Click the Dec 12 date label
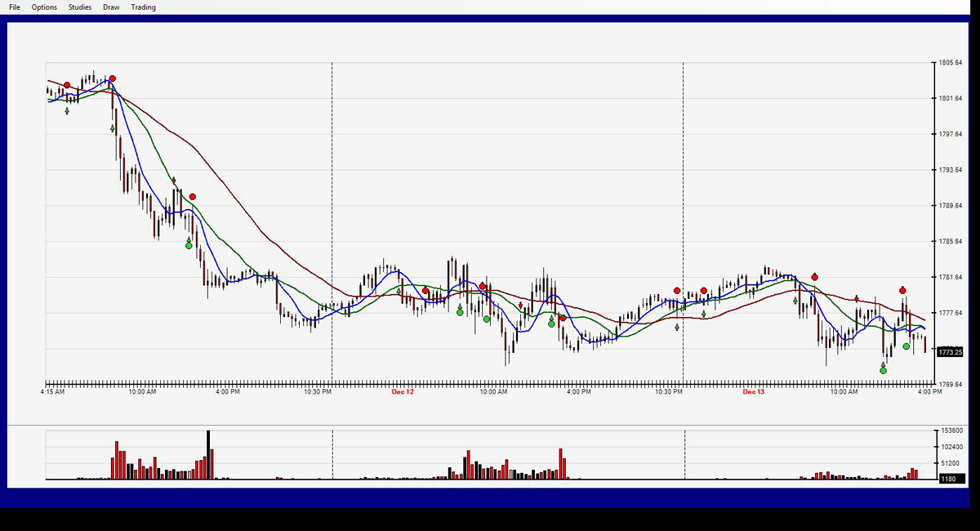This screenshot has width=980, height=531. (x=403, y=392)
